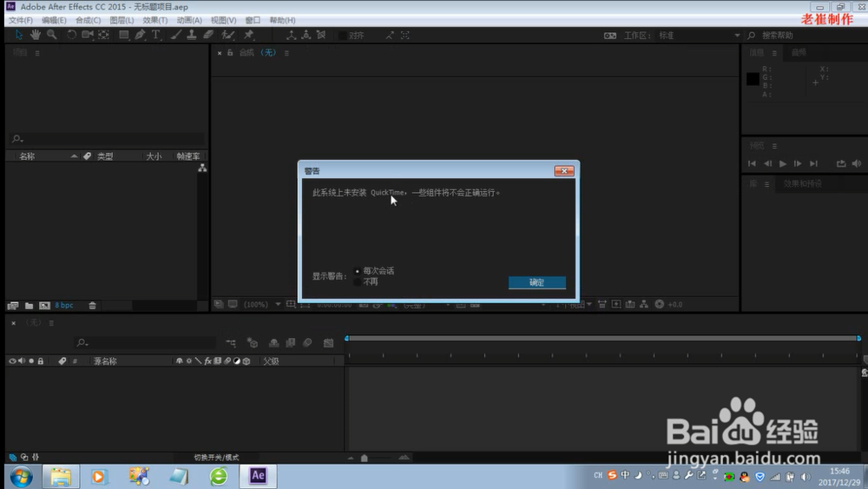
Task: Enable the 对齐 snapping checkbox
Action: tap(343, 36)
